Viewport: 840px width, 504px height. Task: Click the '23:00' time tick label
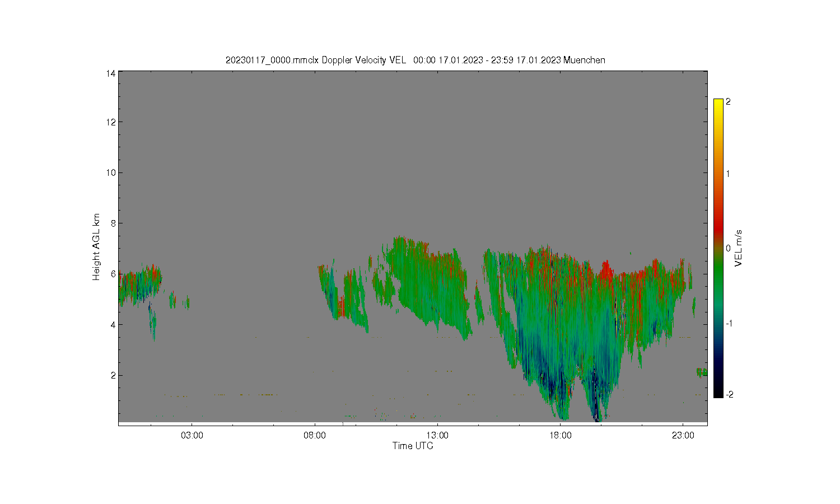point(683,435)
